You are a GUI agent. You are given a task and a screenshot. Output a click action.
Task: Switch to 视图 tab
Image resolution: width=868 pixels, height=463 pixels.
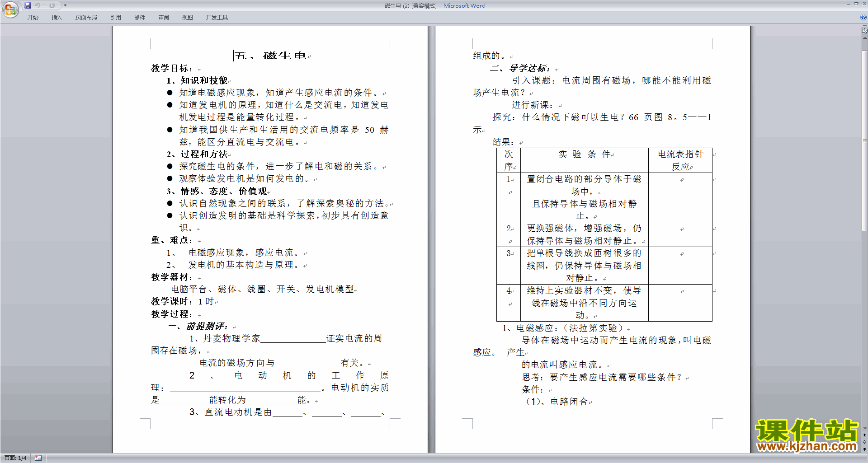[x=187, y=17]
